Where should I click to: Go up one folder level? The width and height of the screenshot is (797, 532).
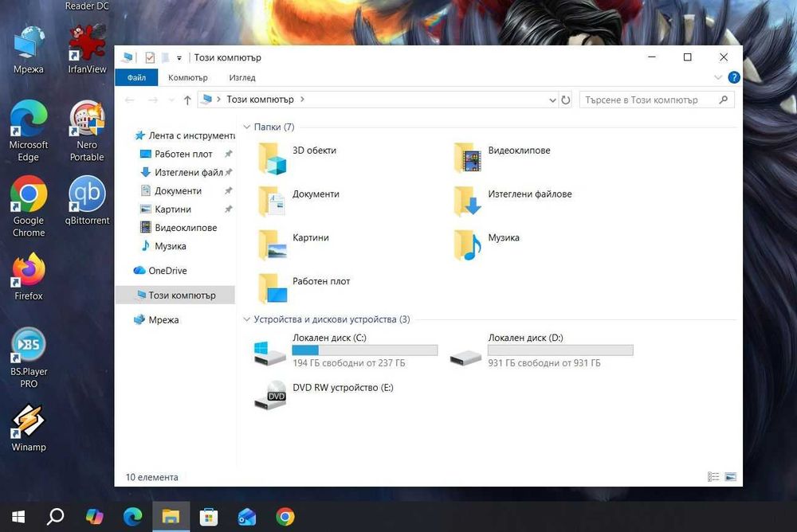(x=187, y=100)
